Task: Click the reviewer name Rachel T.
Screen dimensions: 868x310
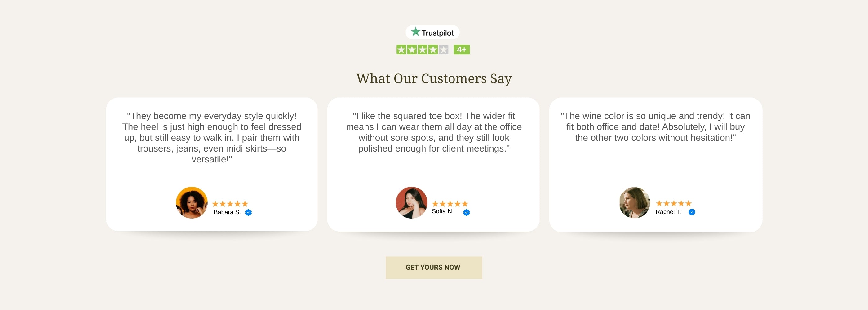Action: 668,212
